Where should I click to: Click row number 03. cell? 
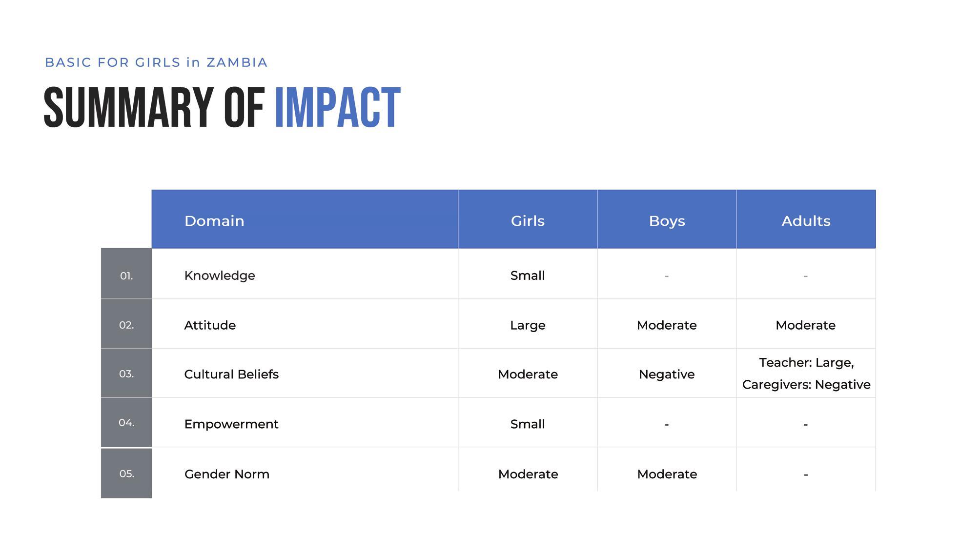click(x=126, y=373)
